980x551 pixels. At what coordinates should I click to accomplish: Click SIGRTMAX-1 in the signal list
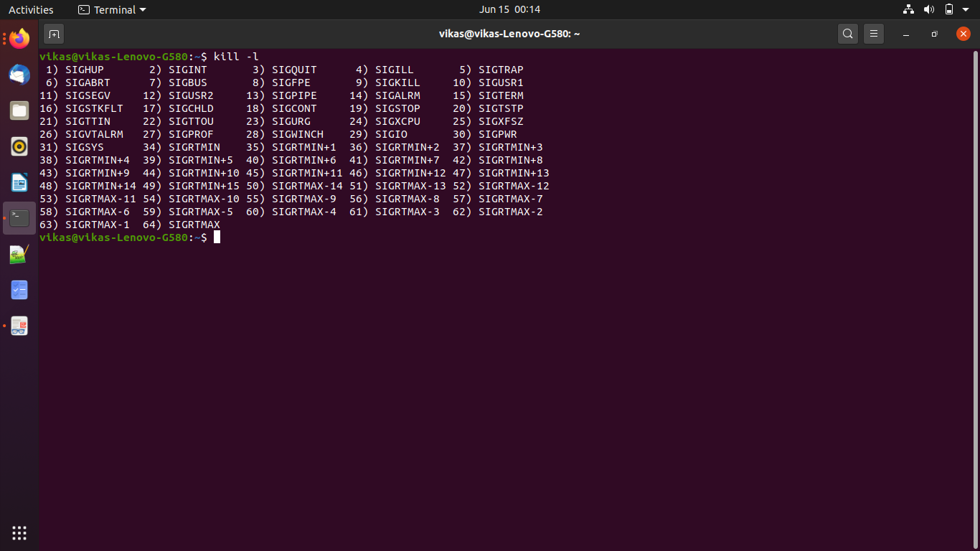coord(98,225)
